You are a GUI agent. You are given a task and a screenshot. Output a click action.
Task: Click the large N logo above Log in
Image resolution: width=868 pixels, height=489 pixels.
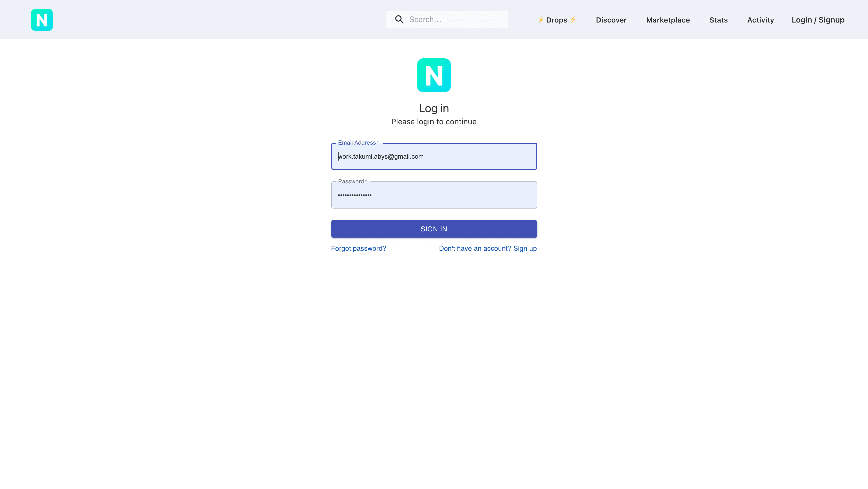click(x=434, y=75)
